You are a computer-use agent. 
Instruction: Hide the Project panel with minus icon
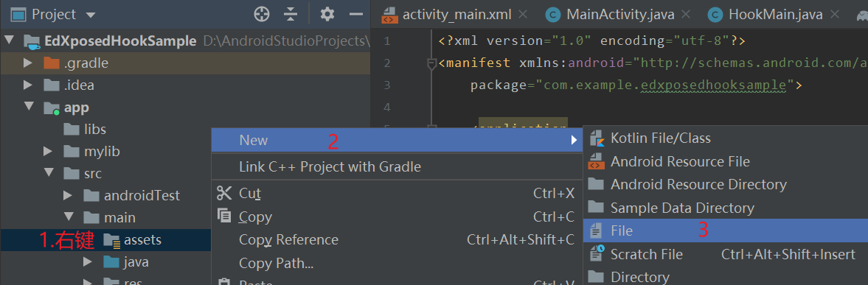click(x=356, y=15)
